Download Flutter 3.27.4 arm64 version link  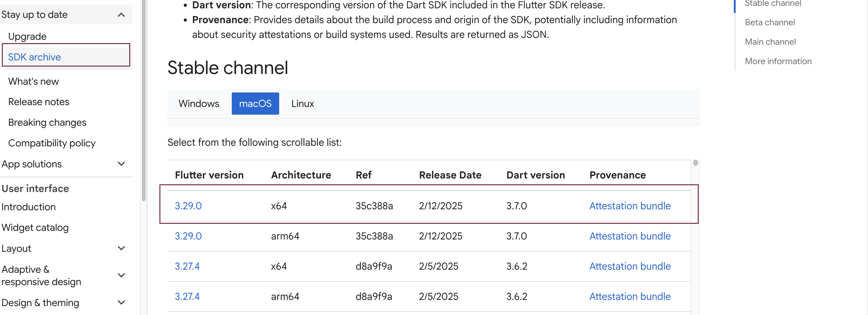[187, 297]
